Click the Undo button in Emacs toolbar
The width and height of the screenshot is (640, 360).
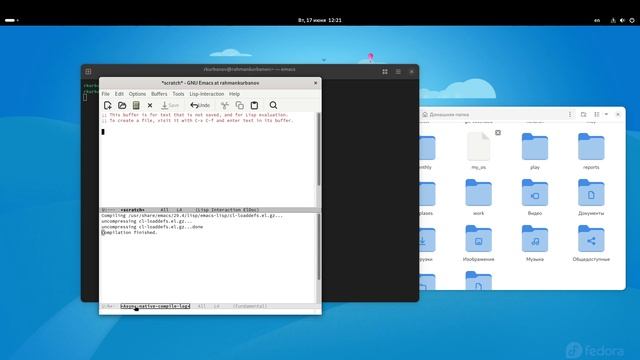tap(200, 105)
